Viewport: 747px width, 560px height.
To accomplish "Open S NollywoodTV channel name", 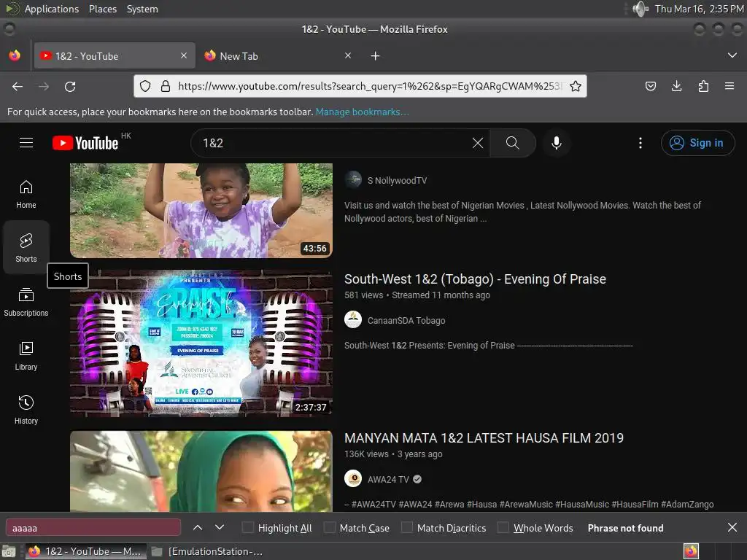I will pos(397,181).
